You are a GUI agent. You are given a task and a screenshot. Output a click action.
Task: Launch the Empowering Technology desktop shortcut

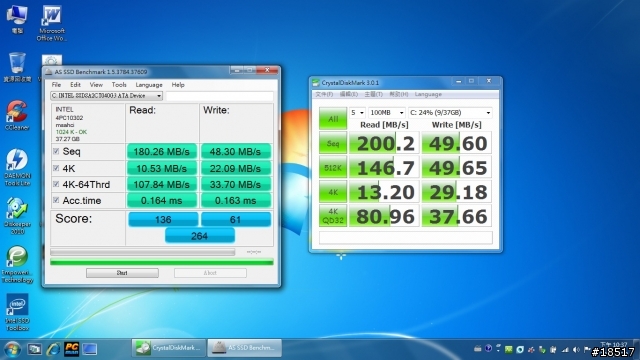click(x=17, y=264)
